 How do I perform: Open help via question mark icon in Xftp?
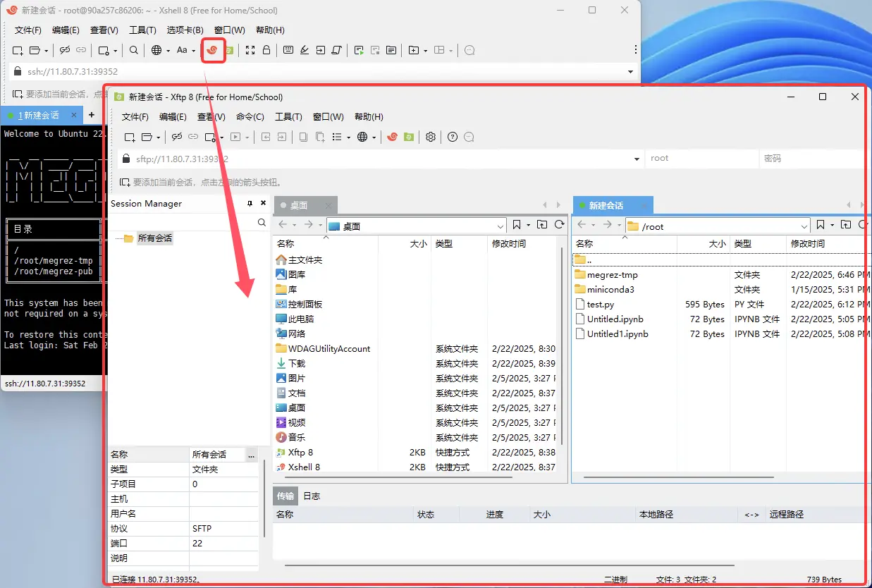pos(451,137)
